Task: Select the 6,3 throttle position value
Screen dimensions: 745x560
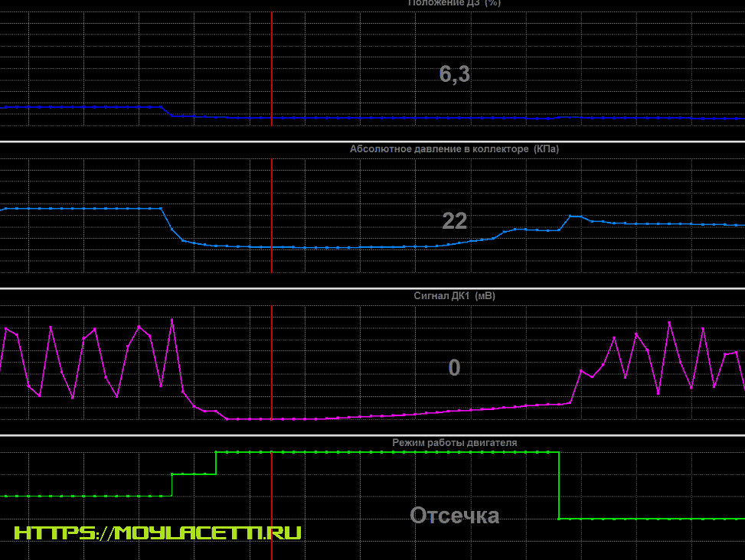Action: coord(454,74)
